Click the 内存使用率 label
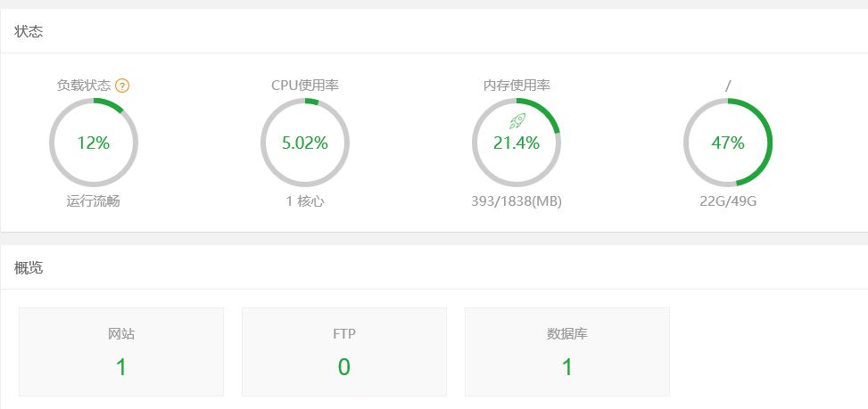The height and width of the screenshot is (409, 868). pos(517,86)
